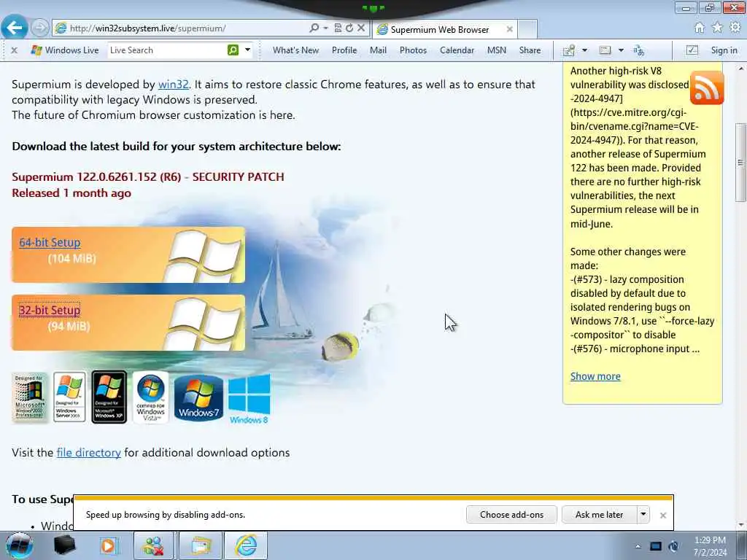Viewport: 747px width, 560px height.
Task: Expand the dropdown beside the layout icon
Action: [x=621, y=50]
